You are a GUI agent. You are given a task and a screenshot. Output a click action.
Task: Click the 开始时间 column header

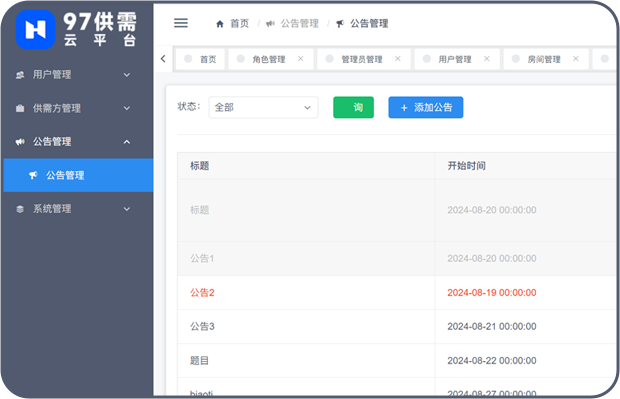point(467,166)
